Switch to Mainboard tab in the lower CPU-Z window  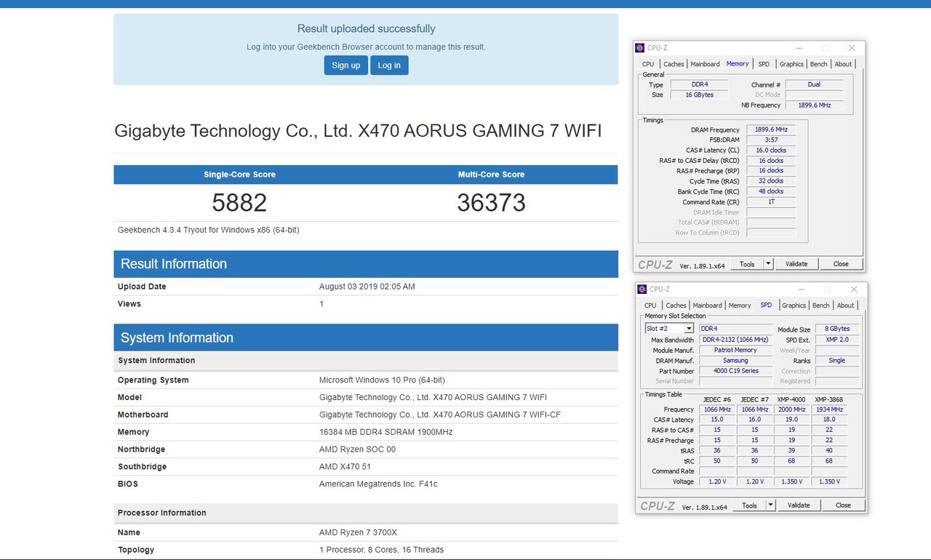click(x=707, y=305)
